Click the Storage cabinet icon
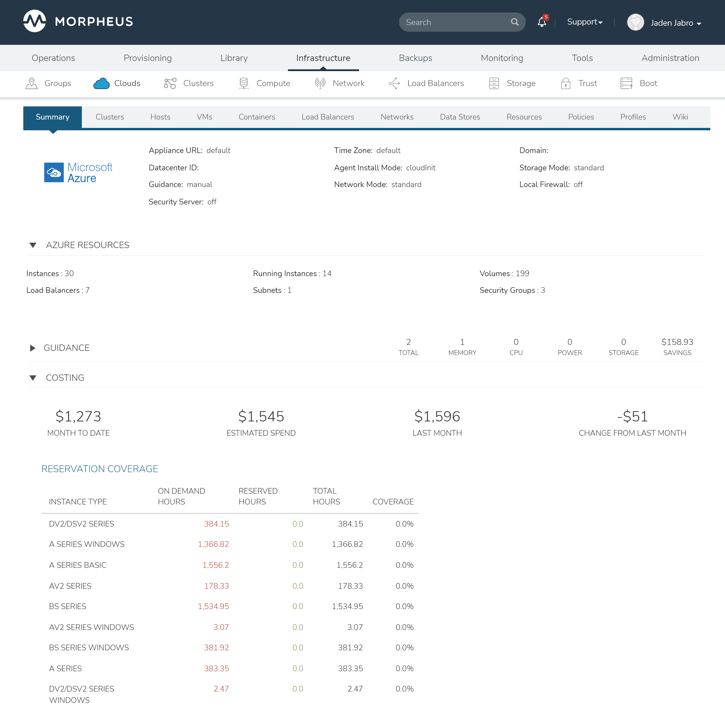Image resolution: width=725 pixels, height=728 pixels. tap(494, 83)
